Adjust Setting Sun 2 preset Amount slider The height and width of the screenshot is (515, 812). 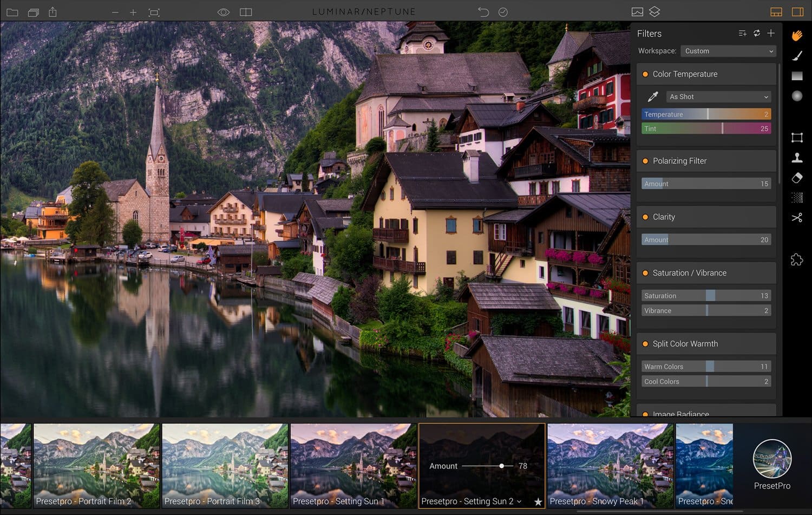[x=487, y=466]
